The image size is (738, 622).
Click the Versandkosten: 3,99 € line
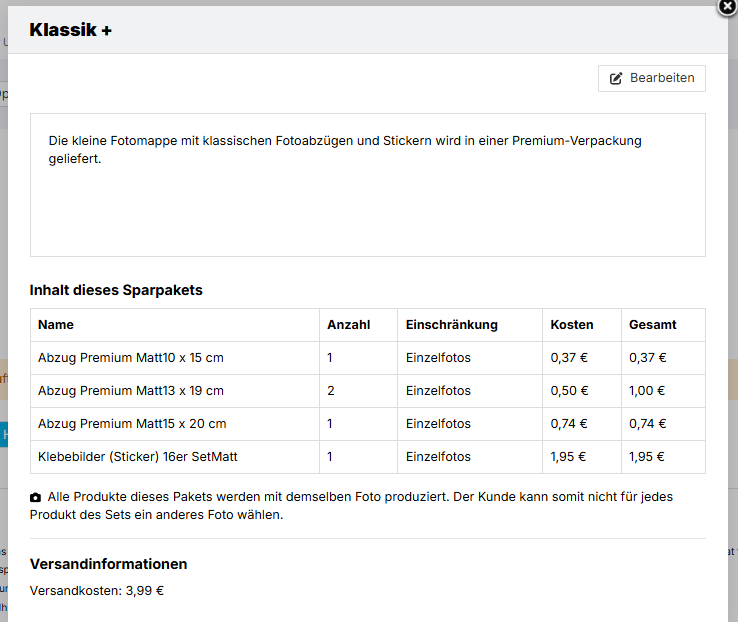point(96,591)
